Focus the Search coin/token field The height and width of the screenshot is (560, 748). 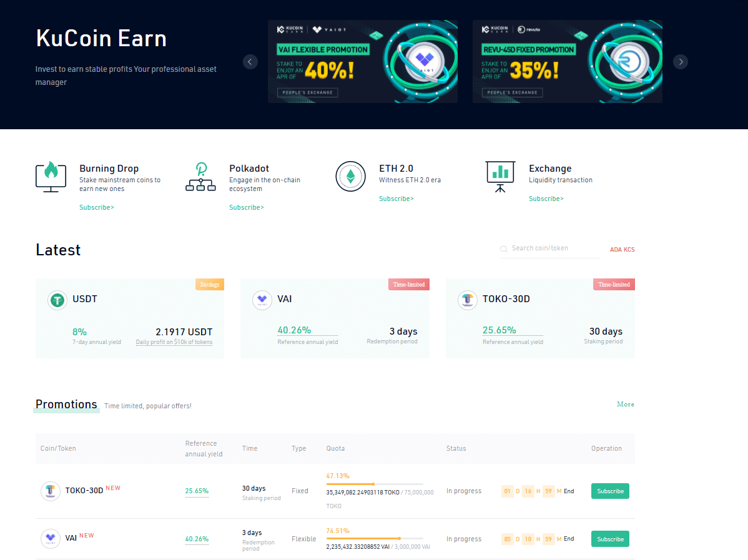(553, 248)
